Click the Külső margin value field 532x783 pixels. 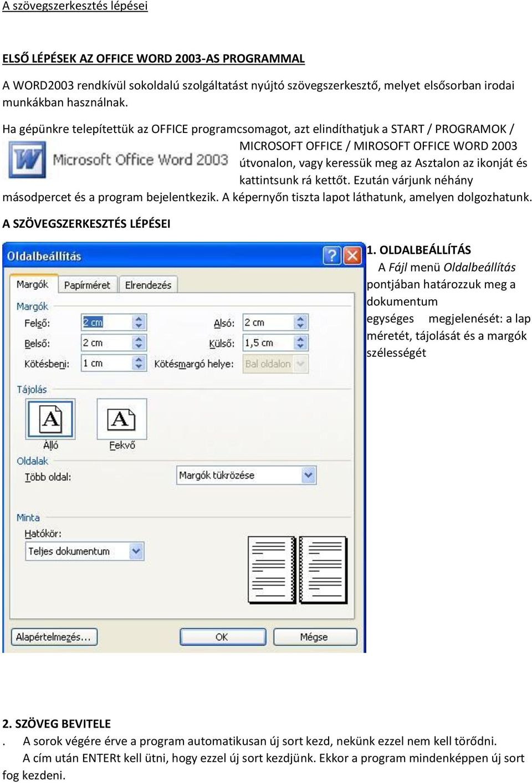(x=268, y=343)
